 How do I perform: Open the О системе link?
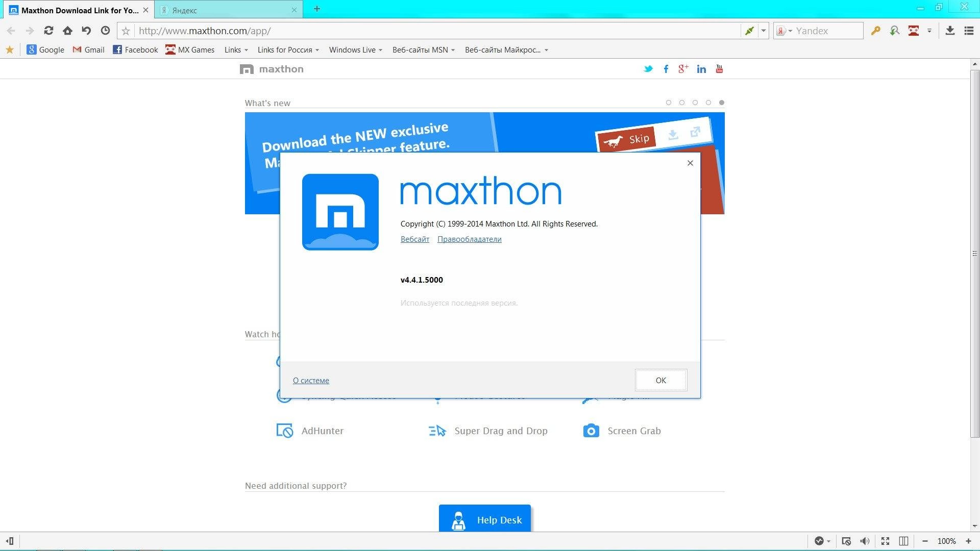[311, 380]
